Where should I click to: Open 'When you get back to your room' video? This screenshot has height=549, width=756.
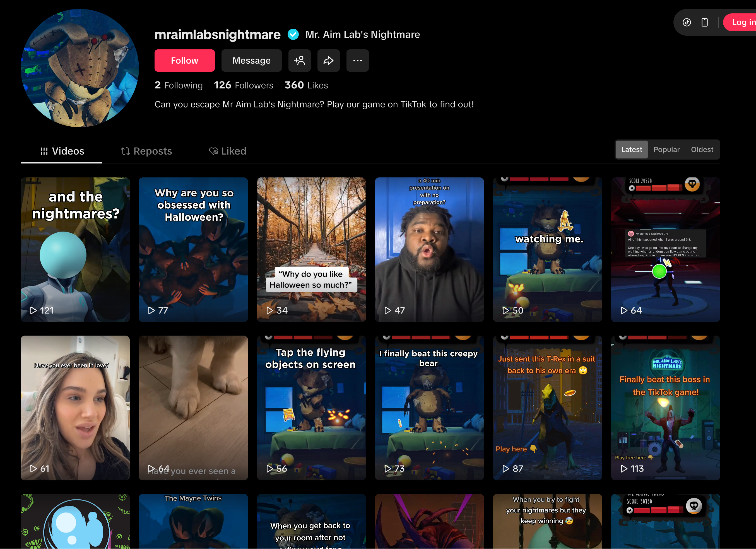click(311, 521)
